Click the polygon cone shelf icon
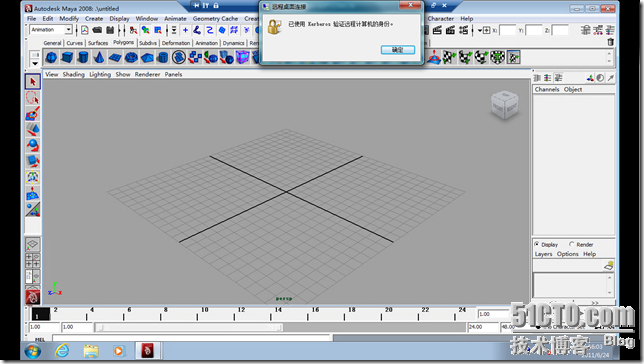 tap(99, 58)
